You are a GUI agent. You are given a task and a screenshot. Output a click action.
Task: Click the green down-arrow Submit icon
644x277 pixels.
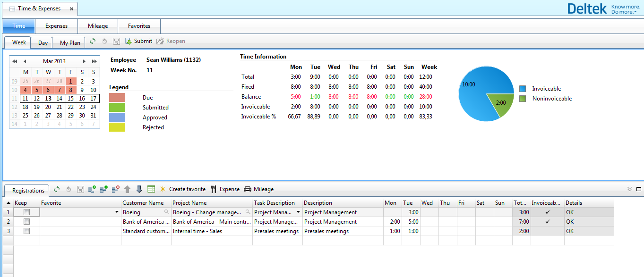click(128, 42)
